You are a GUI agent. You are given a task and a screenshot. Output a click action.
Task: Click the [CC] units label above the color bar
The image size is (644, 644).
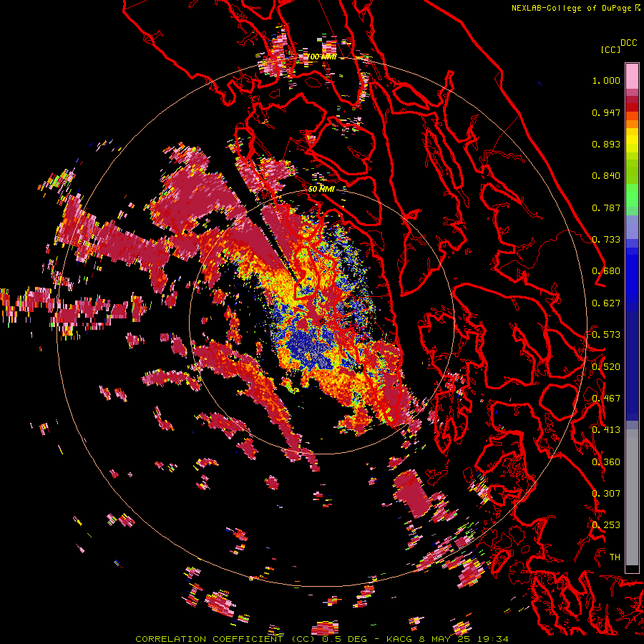point(610,49)
